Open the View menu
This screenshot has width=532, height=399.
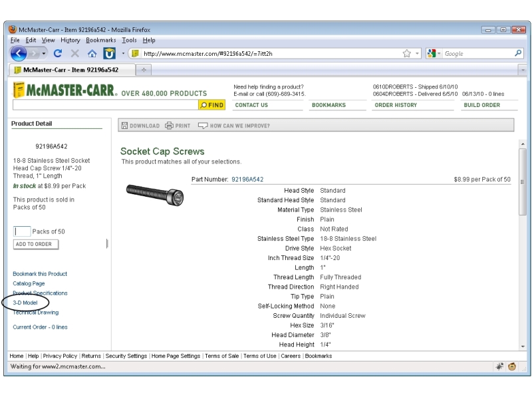(x=48, y=40)
